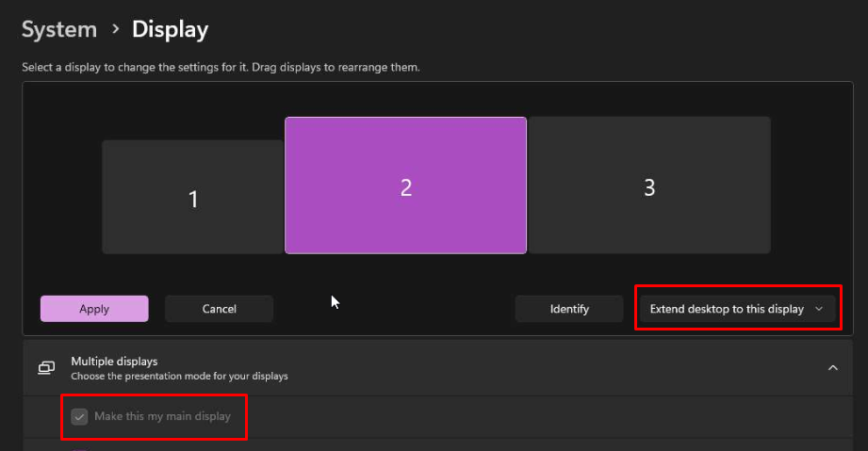Click the 'Make this my main display' label
The height and width of the screenshot is (451, 868).
(x=162, y=416)
